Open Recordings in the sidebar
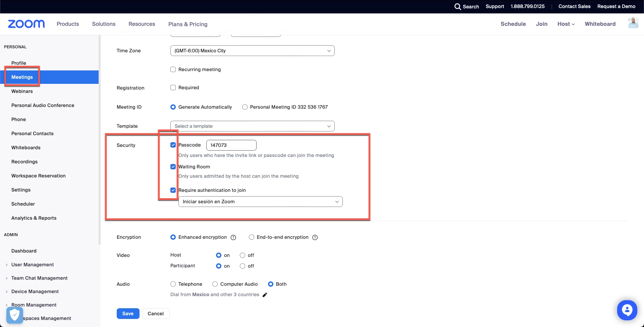 [24, 162]
